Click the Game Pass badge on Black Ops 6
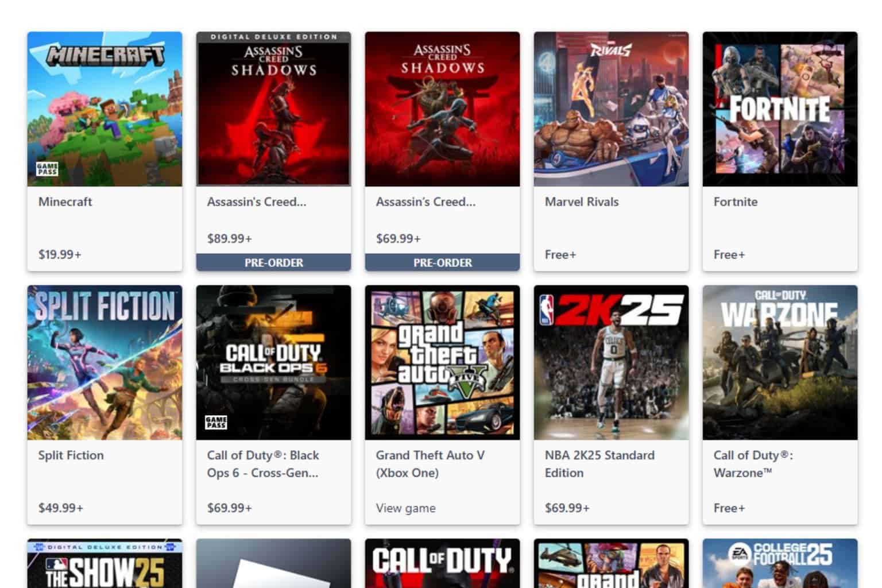 click(x=216, y=423)
